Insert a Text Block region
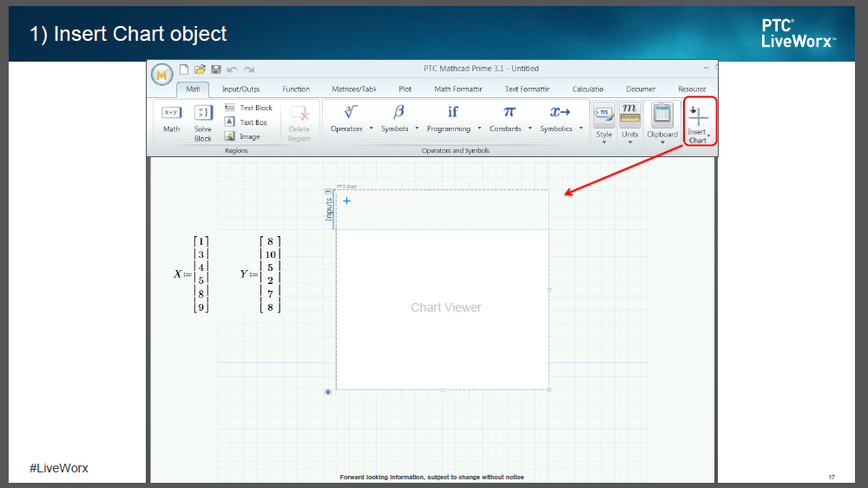 tap(248, 108)
